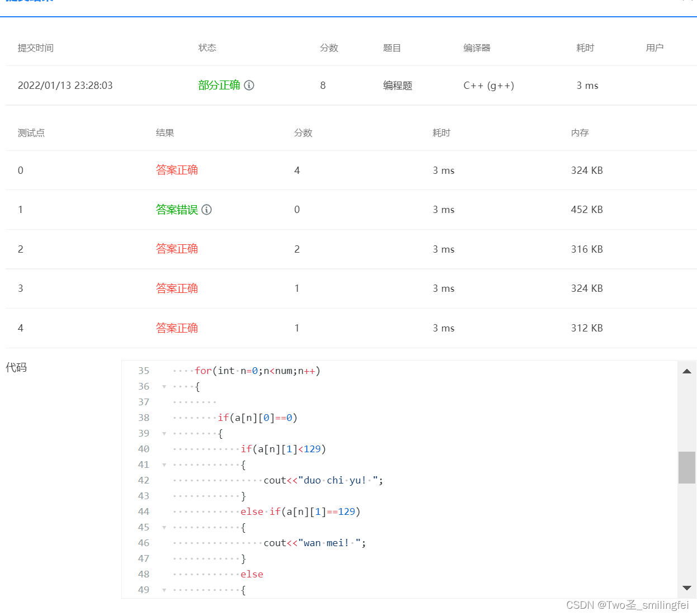Click the else statement on line 48
The image size is (697, 616).
pyautogui.click(x=252, y=575)
